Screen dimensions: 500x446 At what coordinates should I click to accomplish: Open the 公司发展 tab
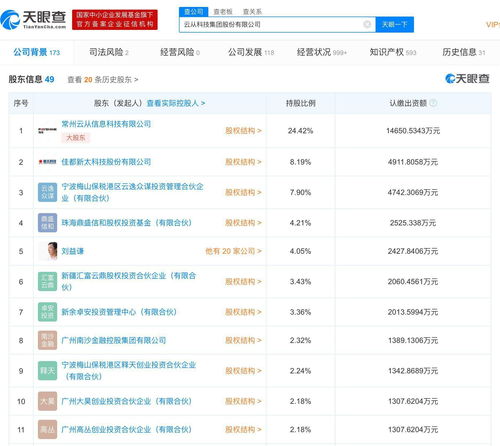coord(251,52)
